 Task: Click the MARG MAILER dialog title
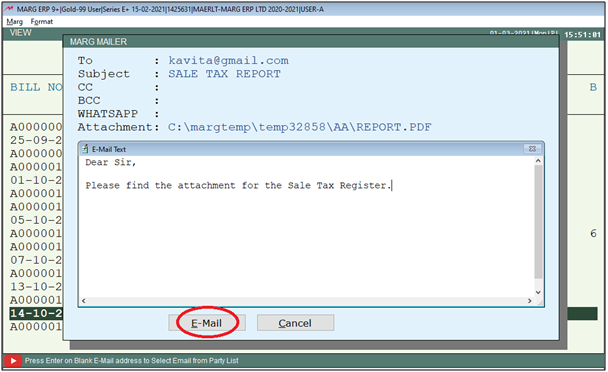pos(98,42)
